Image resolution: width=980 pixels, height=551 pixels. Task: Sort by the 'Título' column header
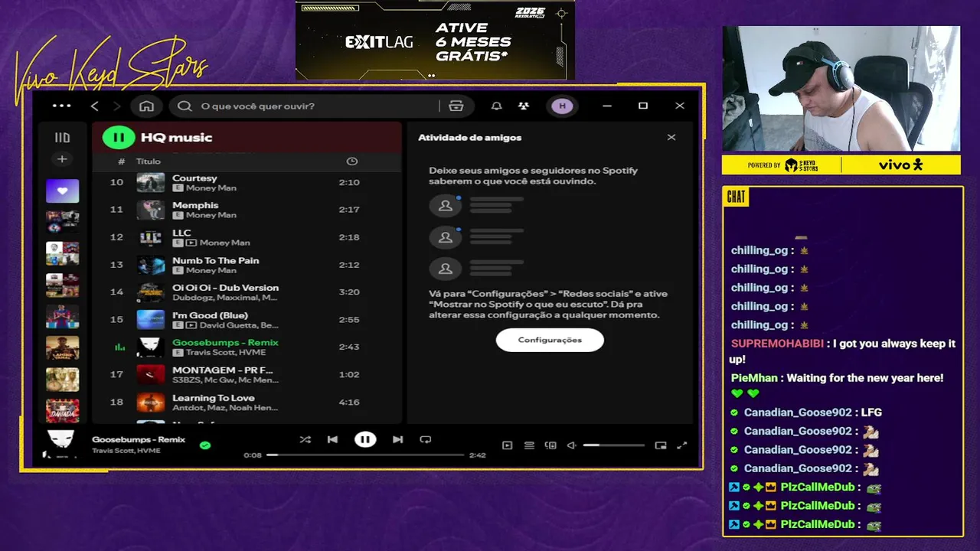149,161
